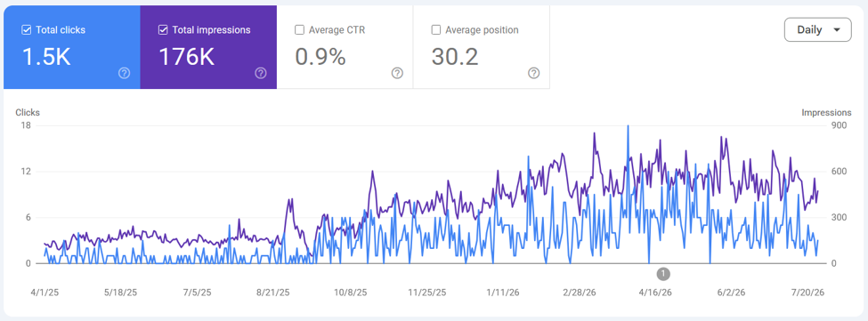Click the Impressions axis title
868x321 pixels.
click(826, 113)
